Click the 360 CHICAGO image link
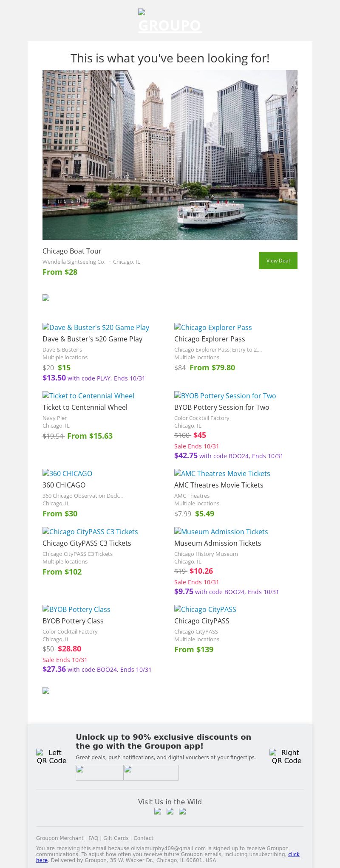 [68, 473]
